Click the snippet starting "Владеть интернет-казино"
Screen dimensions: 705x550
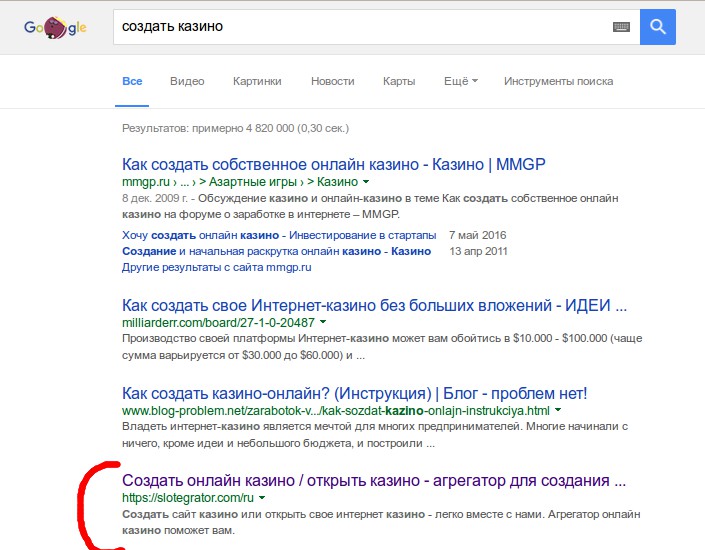375,435
